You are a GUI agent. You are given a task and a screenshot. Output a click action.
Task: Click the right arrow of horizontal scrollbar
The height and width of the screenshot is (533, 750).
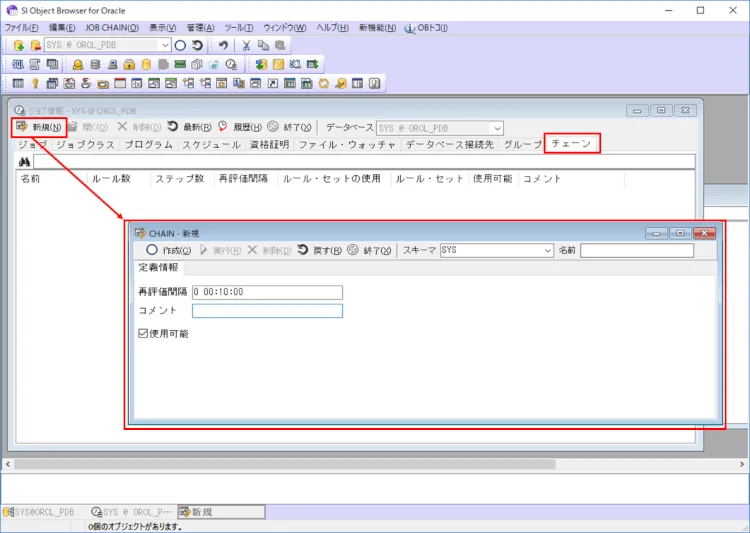point(742,464)
